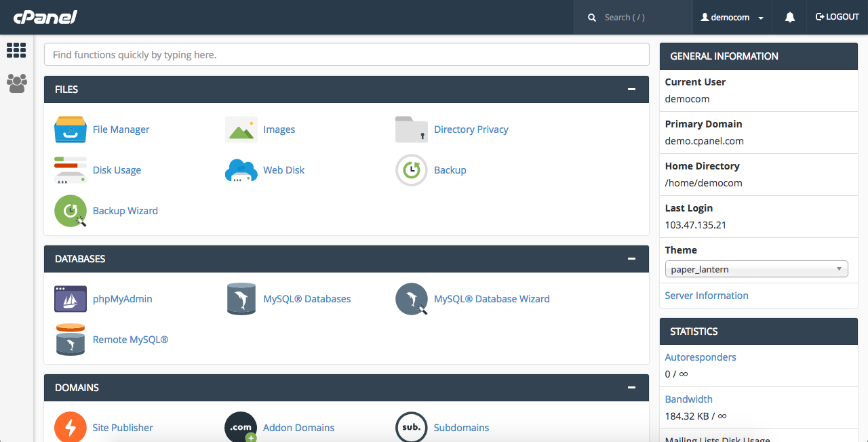Open the Directory Privacy folder icon
This screenshot has height=442, width=868.
pos(412,129)
